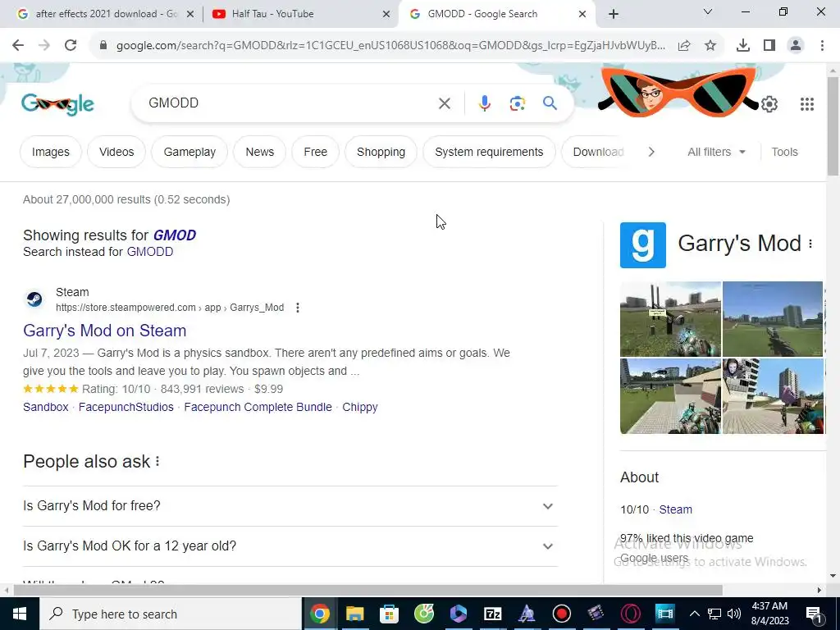Submit search with magnifier icon
The width and height of the screenshot is (840, 630).
click(x=550, y=103)
